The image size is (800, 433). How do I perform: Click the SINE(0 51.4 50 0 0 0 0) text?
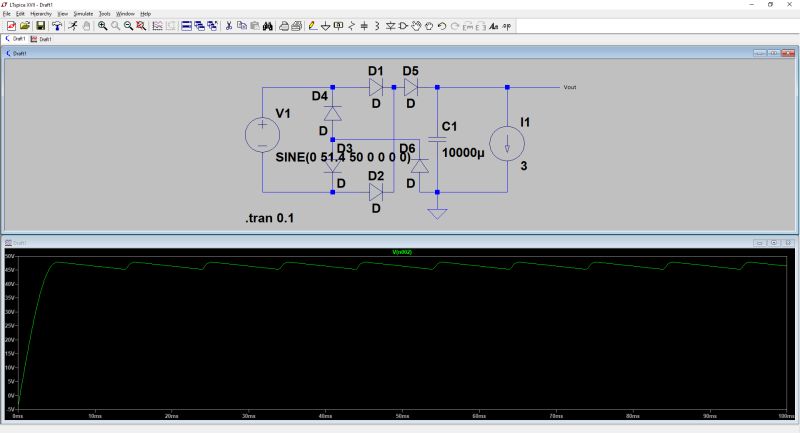(x=343, y=157)
